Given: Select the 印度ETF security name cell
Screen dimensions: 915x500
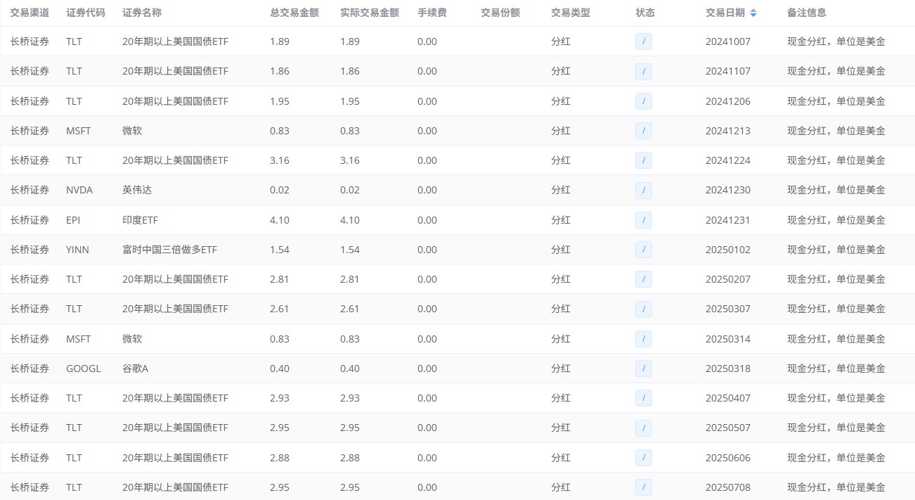Looking at the screenshot, I should (x=140, y=220).
